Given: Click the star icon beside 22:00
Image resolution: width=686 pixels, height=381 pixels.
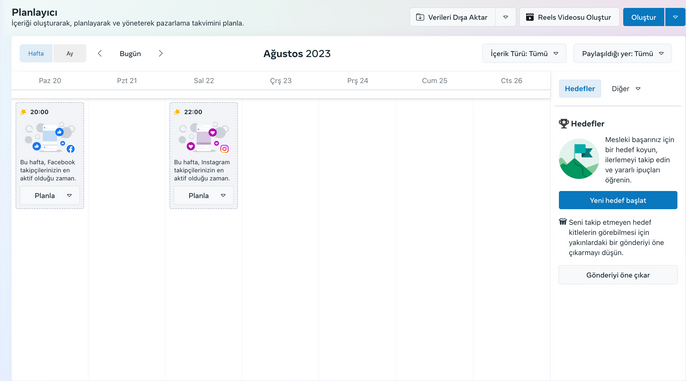Looking at the screenshot, I should tap(177, 112).
